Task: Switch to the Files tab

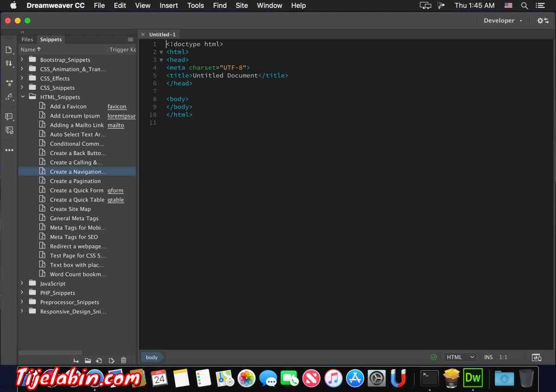Action: (27, 40)
